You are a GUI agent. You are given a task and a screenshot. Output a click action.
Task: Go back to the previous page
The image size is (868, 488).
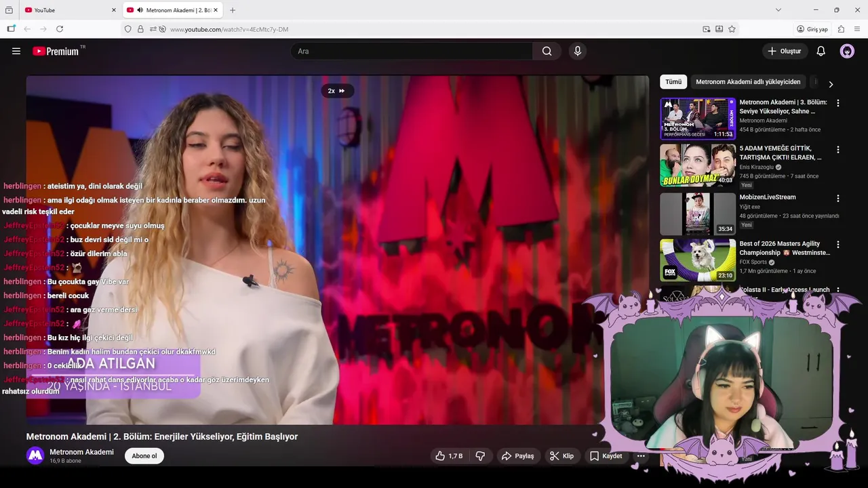(x=27, y=29)
